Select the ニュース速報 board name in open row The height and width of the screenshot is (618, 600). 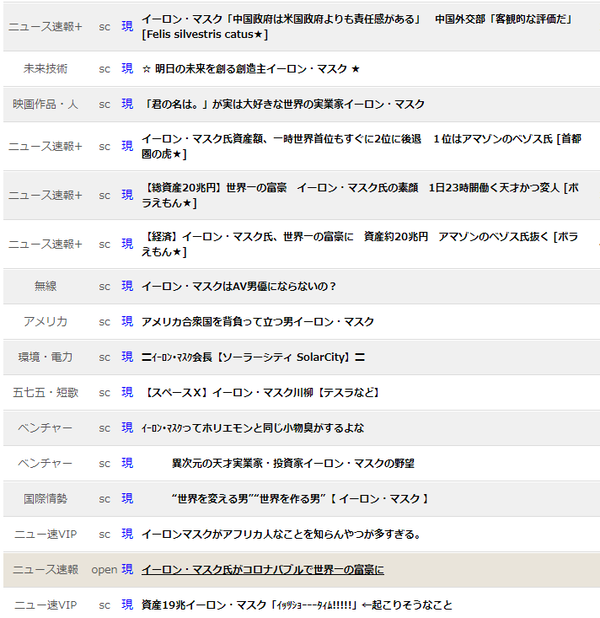coord(45,570)
